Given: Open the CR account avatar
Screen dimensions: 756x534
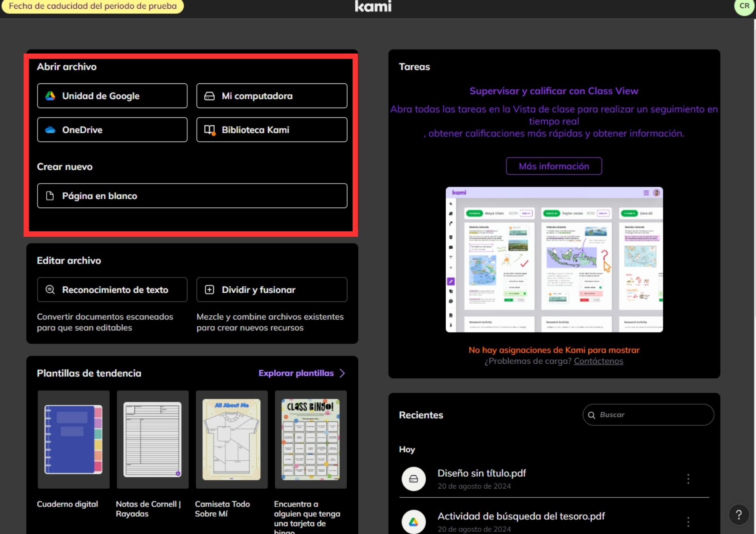Looking at the screenshot, I should [x=744, y=6].
